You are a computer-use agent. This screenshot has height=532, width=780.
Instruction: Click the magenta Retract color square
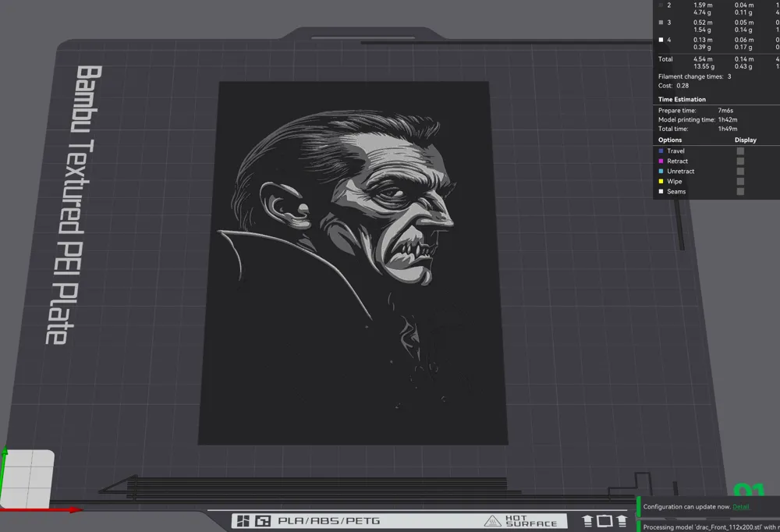[661, 161]
